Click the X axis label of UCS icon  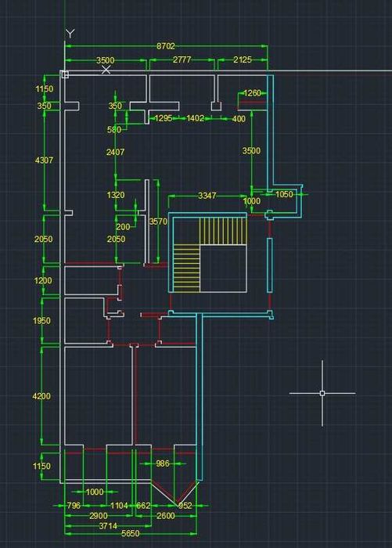click(106, 70)
